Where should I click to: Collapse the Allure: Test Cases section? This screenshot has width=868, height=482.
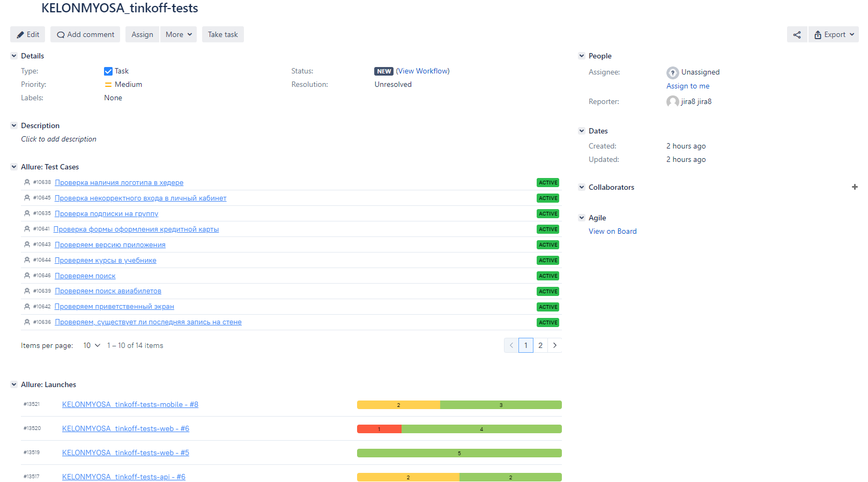(x=14, y=167)
